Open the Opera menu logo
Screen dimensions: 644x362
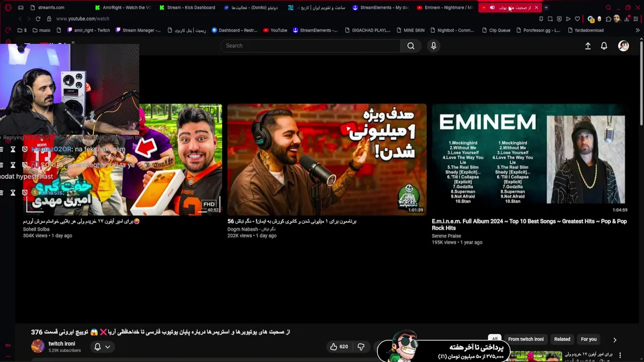coord(8,8)
